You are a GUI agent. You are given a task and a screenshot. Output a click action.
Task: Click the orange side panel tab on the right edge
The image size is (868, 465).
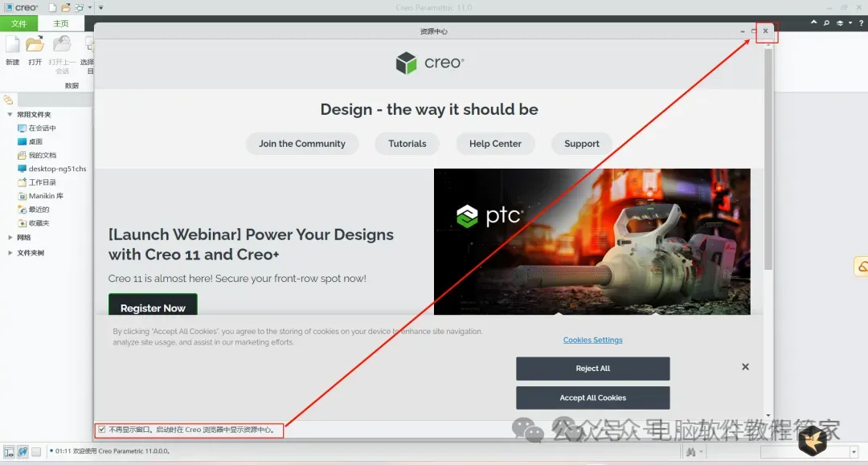pyautogui.click(x=862, y=267)
